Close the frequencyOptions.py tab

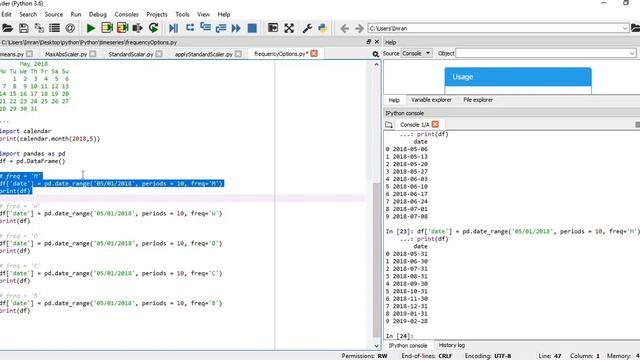pos(314,53)
